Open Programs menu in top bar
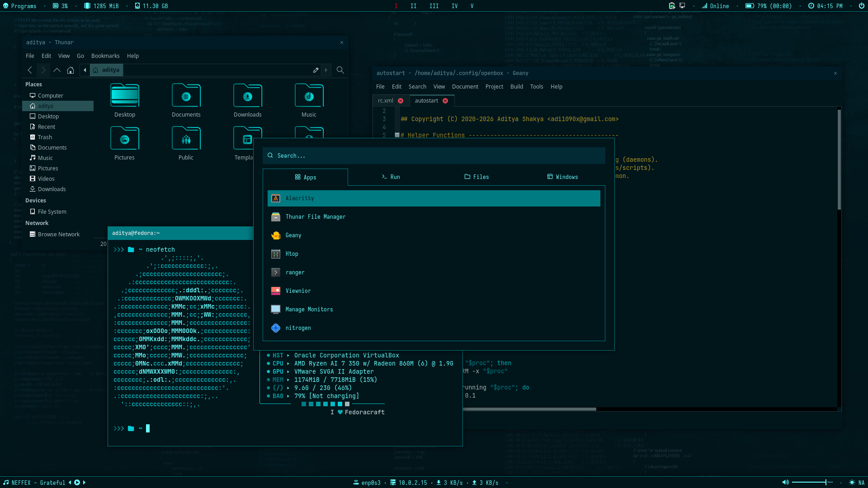The image size is (868, 488). click(x=19, y=6)
